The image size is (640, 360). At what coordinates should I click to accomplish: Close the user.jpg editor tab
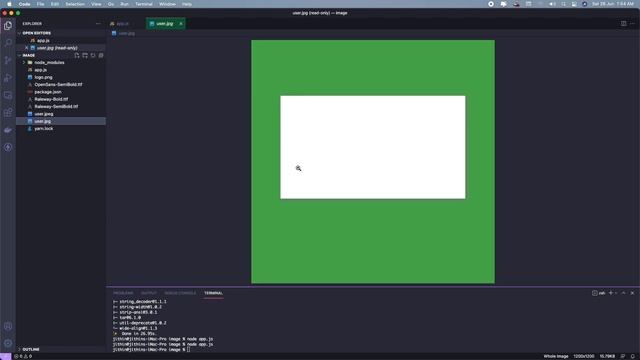(181, 24)
